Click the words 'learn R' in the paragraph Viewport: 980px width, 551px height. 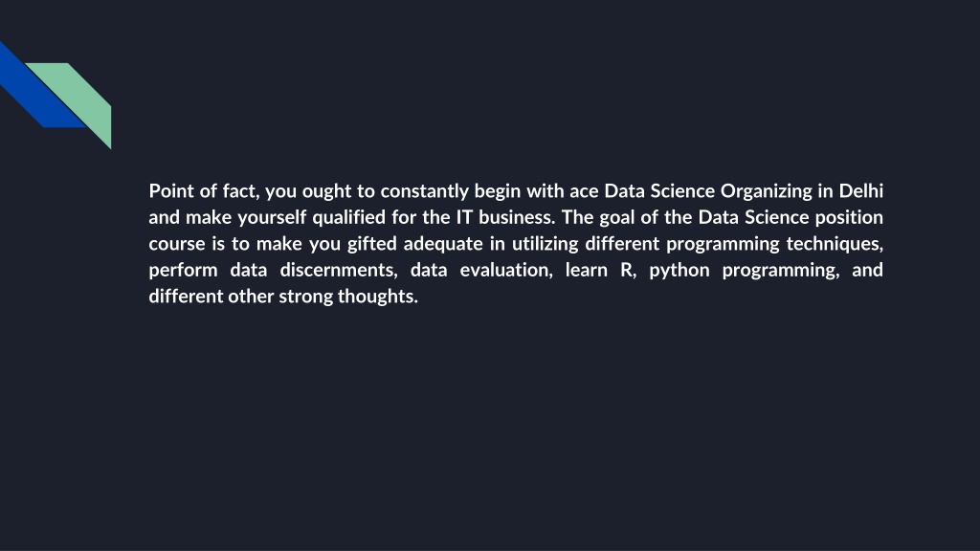click(x=600, y=270)
